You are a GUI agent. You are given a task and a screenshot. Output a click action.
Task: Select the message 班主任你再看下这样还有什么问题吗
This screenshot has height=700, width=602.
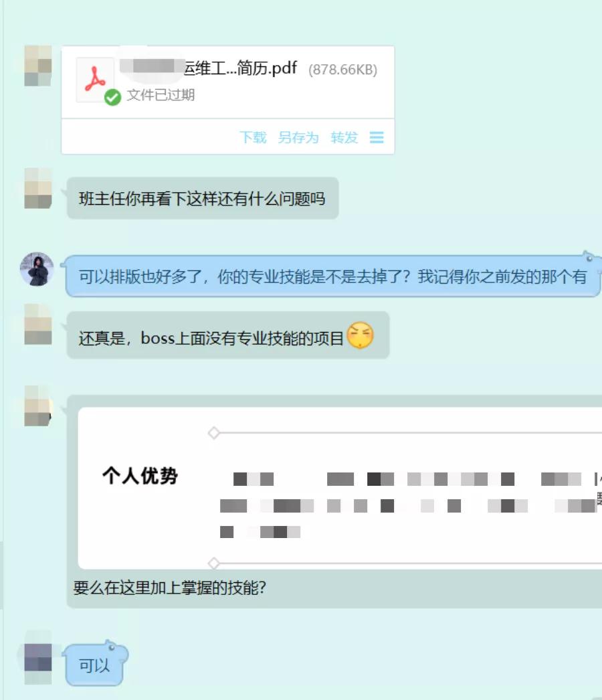coord(203,198)
